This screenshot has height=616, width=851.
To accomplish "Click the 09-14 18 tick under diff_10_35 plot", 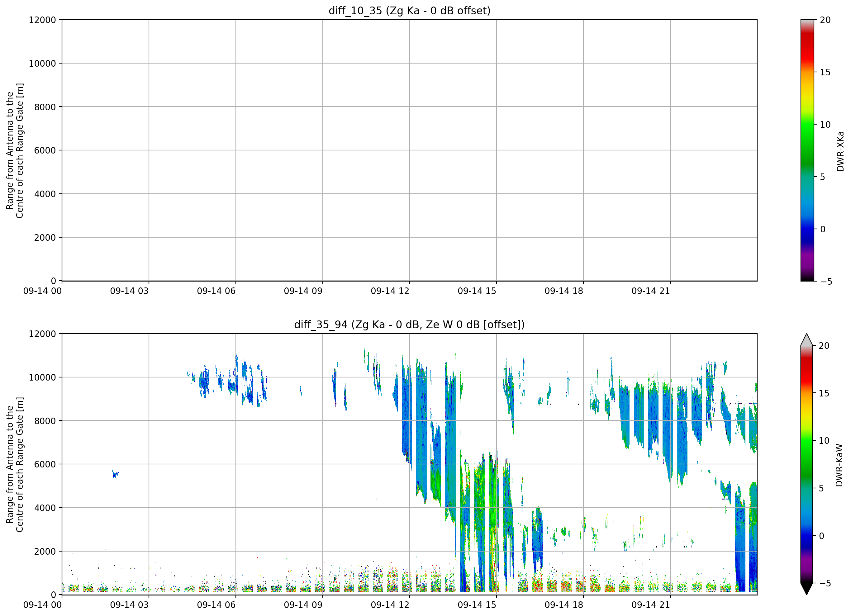I will (564, 291).
